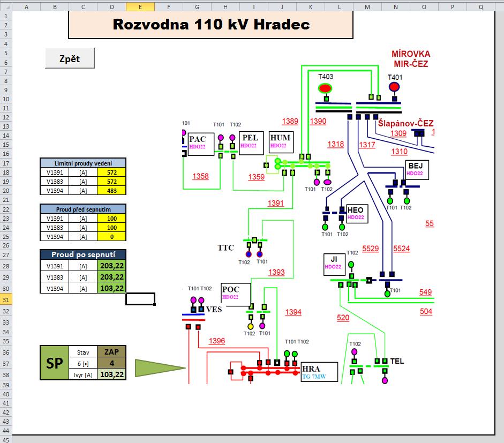Open line link 1389
The width and height of the screenshot is (504, 443).
(x=290, y=121)
